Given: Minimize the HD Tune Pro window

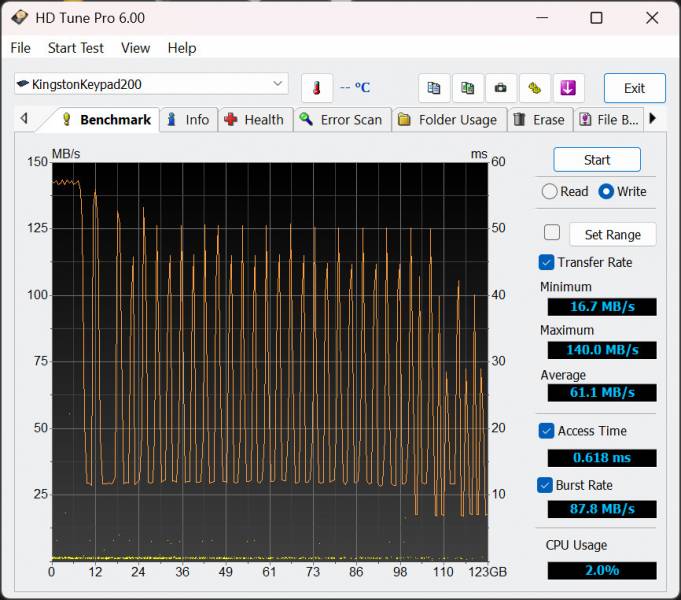Looking at the screenshot, I should pos(542,18).
